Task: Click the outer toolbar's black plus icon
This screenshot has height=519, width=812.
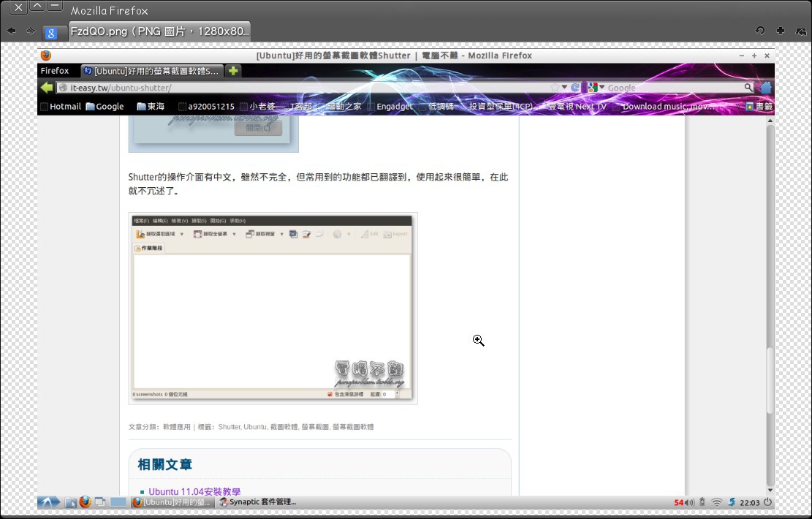Action: 781,31
